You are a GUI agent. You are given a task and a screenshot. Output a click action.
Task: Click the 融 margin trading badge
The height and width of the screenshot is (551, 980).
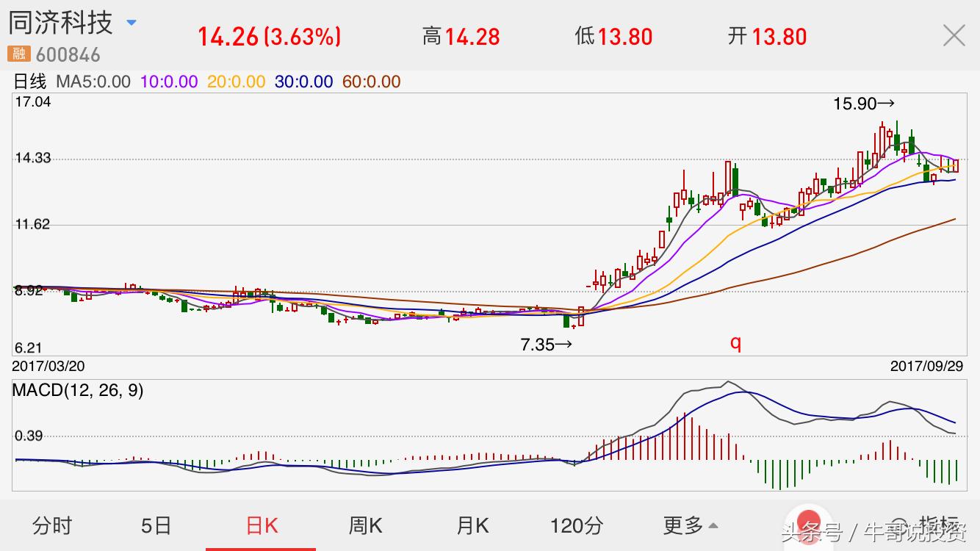click(x=18, y=53)
